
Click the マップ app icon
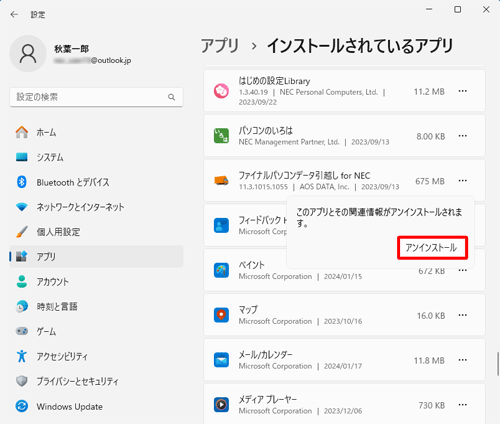pos(221,315)
